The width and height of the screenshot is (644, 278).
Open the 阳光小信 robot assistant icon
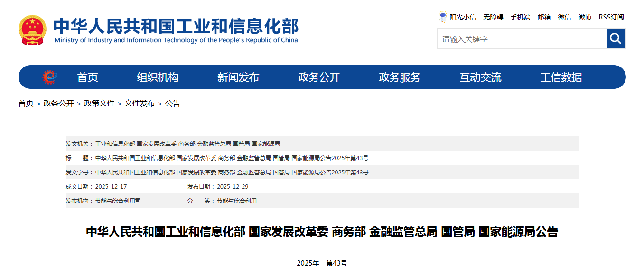[442, 17]
